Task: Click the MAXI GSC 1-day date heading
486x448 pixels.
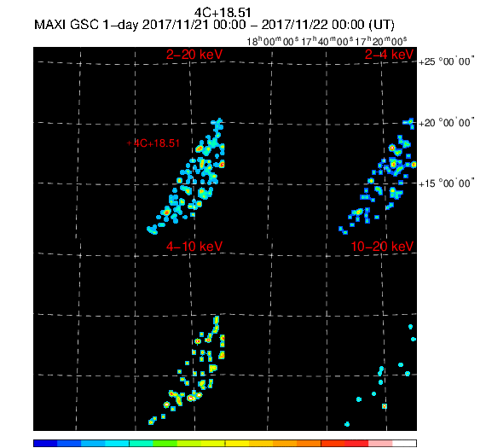Action: 214,25
